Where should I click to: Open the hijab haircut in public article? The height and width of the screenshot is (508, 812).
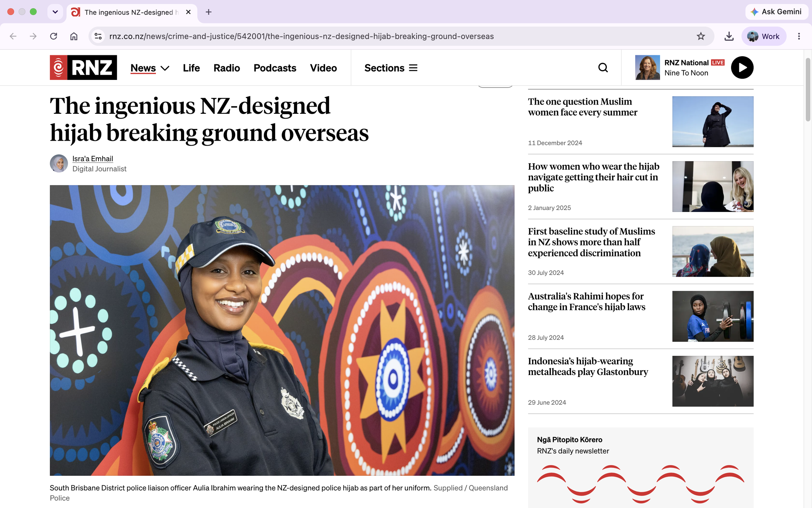593,177
